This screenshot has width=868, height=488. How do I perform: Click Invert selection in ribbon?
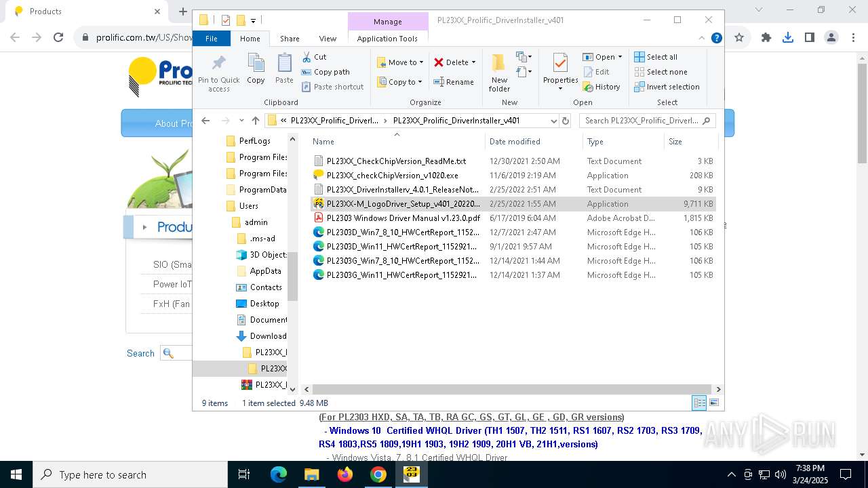click(667, 87)
